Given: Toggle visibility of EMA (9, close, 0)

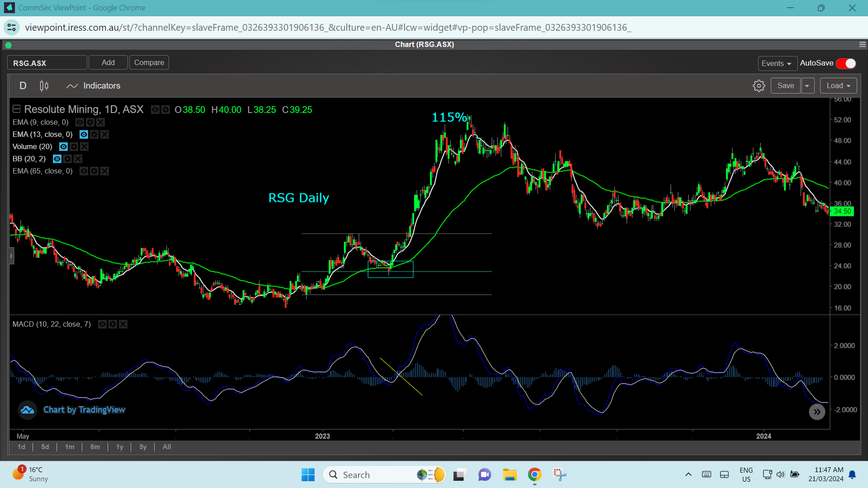Looking at the screenshot, I should [80, 122].
